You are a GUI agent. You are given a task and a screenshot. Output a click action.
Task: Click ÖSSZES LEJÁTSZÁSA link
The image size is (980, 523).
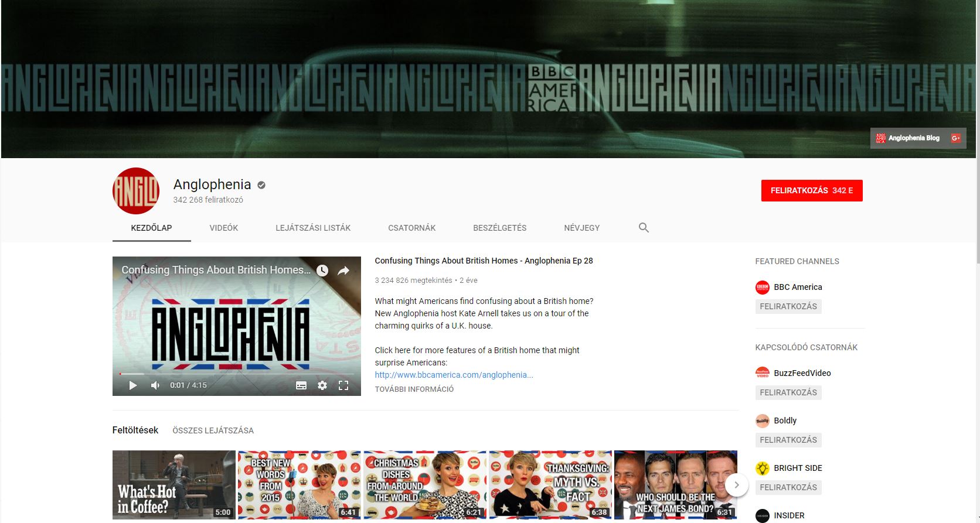point(213,430)
